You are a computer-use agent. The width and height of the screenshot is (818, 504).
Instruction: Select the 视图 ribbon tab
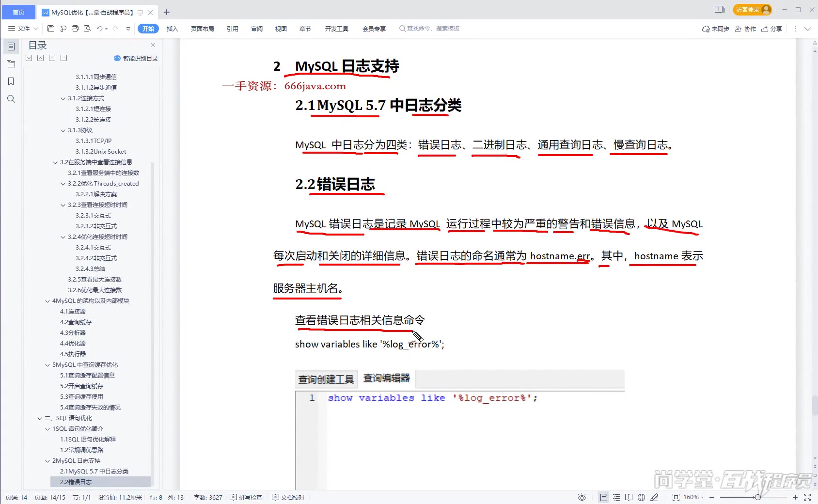click(x=281, y=29)
